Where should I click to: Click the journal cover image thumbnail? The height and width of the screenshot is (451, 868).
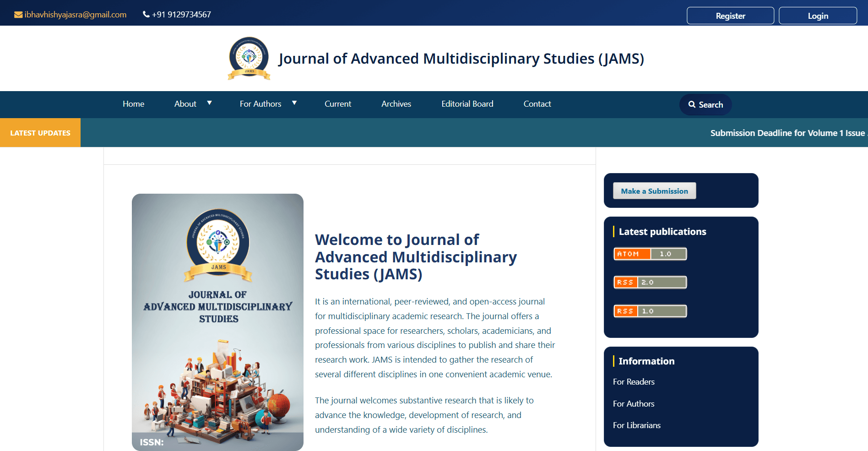(x=217, y=322)
